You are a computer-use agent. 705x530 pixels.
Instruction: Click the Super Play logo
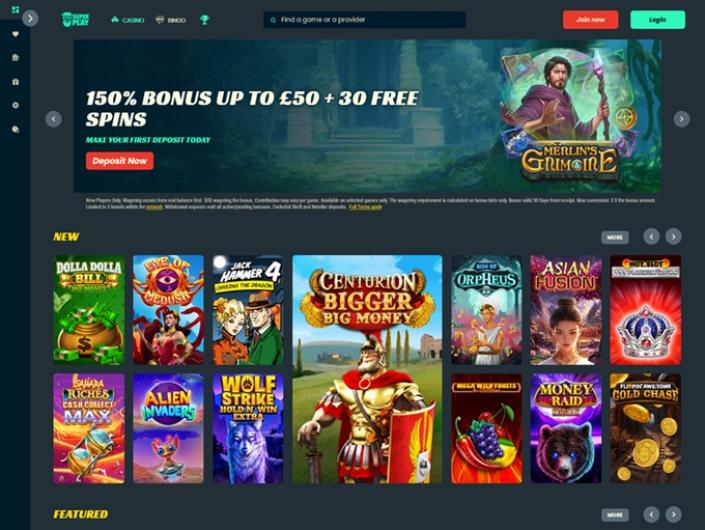pos(76,19)
